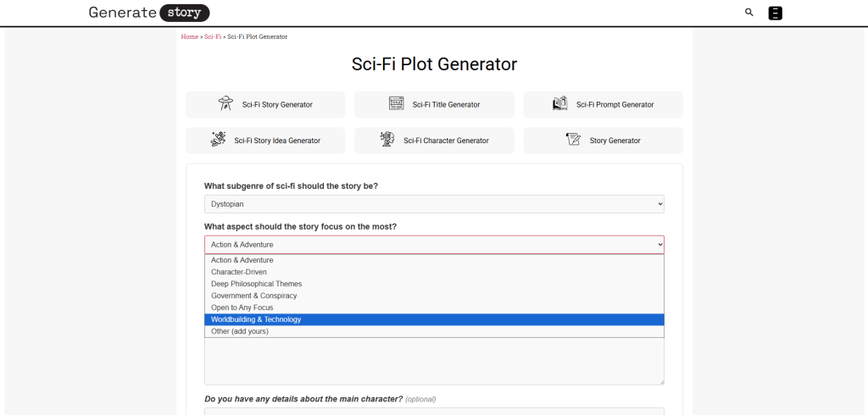The height and width of the screenshot is (415, 868).
Task: Click inside the large text area
Action: pos(434,362)
